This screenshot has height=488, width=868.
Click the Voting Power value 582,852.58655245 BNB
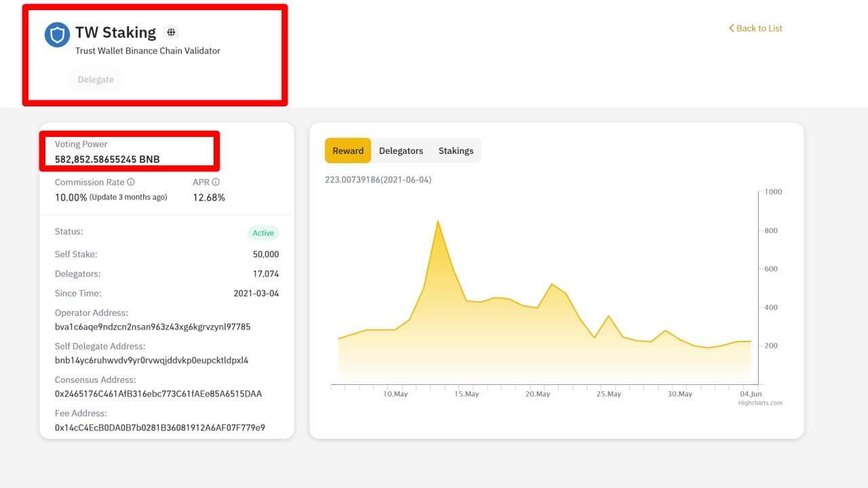(107, 159)
